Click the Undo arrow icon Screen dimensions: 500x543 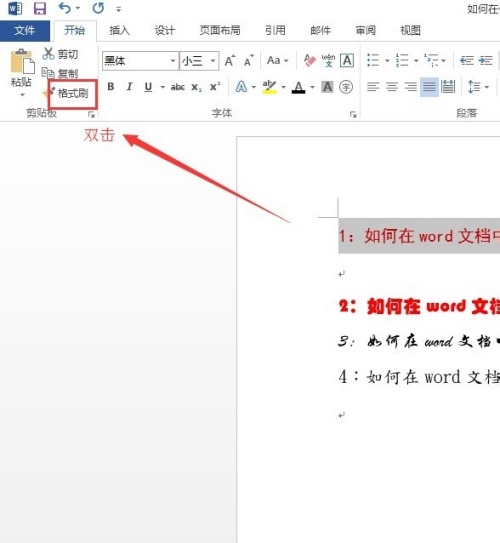[x=65, y=8]
